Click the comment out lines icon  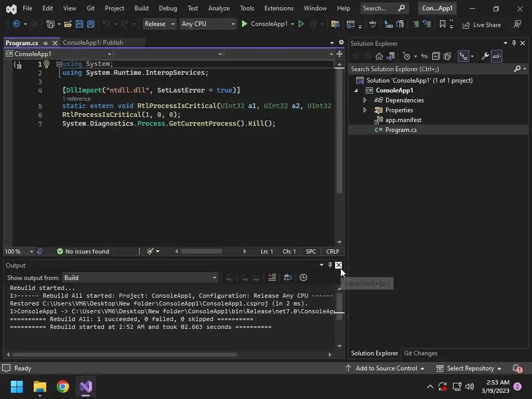(416, 24)
